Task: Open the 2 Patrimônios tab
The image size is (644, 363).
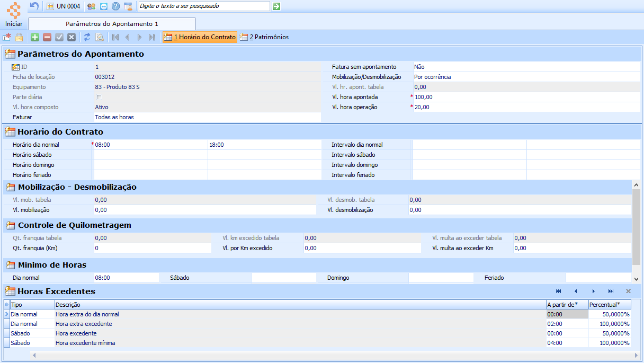Action: click(264, 37)
